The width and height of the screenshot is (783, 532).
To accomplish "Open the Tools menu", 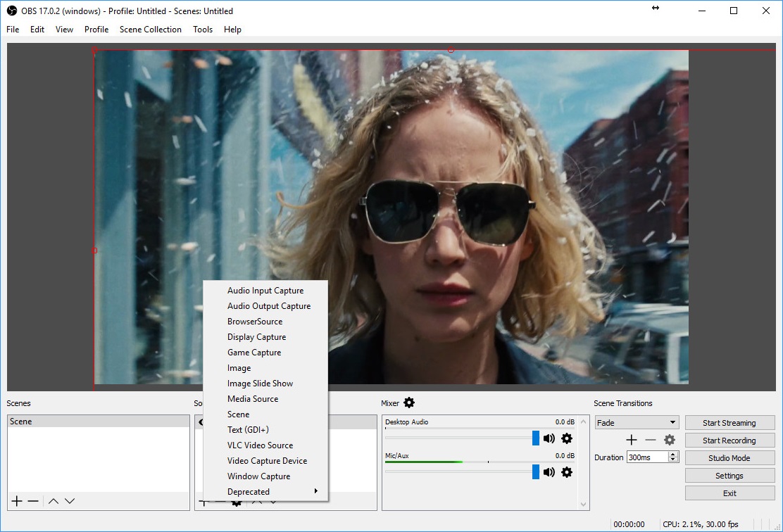I will (203, 30).
